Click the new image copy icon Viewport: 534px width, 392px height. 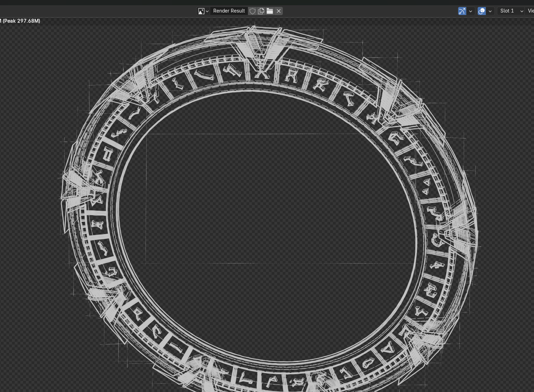pos(261,11)
